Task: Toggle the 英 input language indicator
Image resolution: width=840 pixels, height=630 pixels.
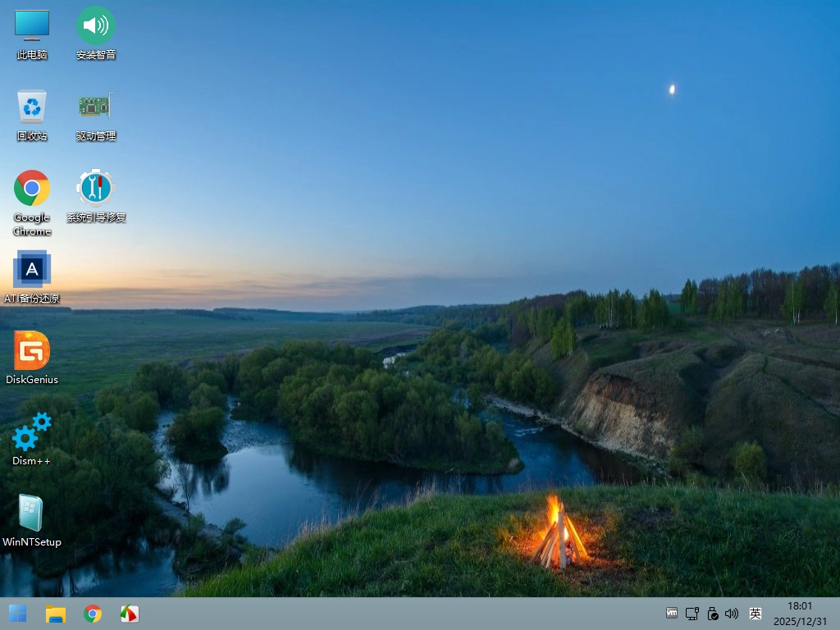Action: click(756, 614)
